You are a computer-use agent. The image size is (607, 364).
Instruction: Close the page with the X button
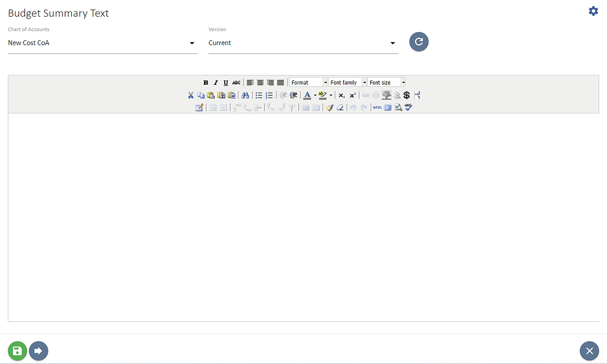click(589, 351)
